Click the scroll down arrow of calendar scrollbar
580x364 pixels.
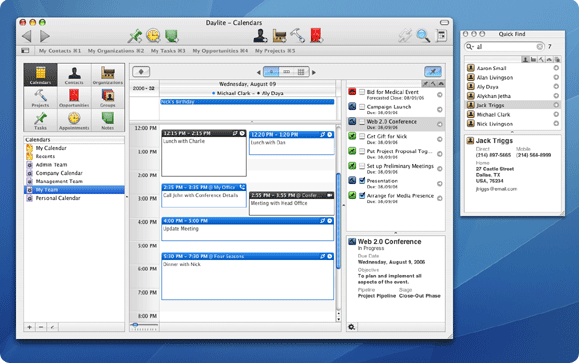(x=338, y=319)
